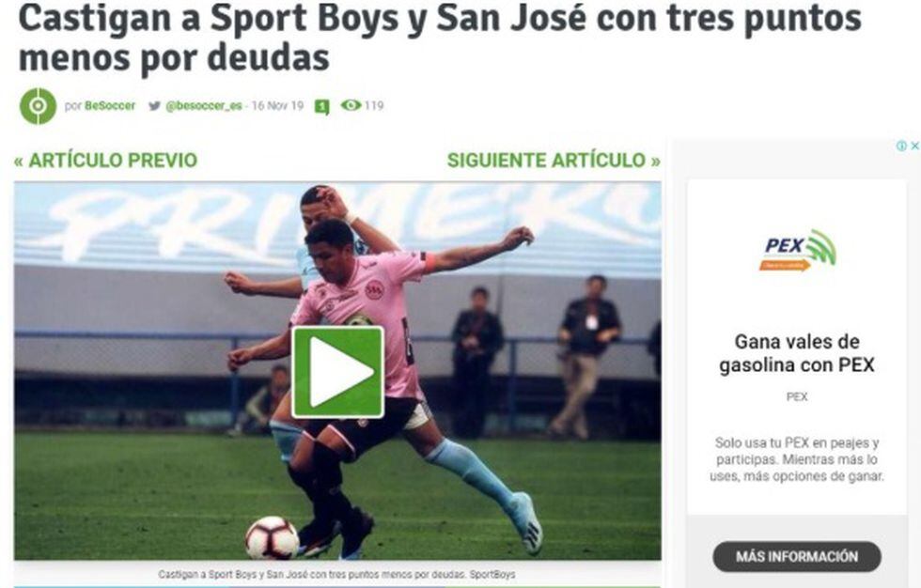
Task: Click the ad description about peajes
Action: click(x=797, y=459)
